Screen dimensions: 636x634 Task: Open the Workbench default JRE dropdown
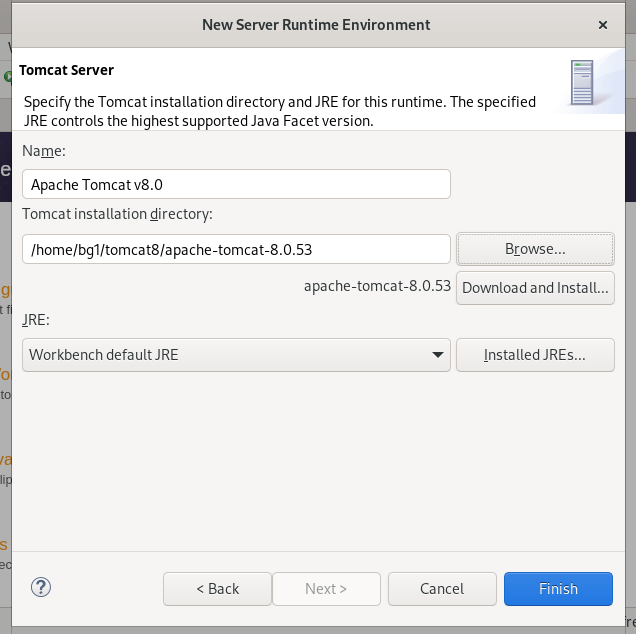(236, 355)
